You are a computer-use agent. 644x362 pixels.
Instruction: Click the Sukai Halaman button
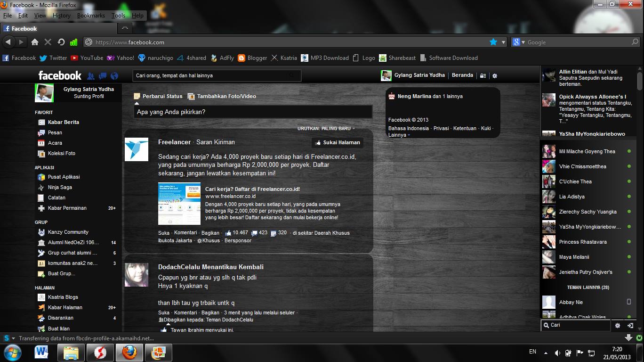tap(338, 142)
